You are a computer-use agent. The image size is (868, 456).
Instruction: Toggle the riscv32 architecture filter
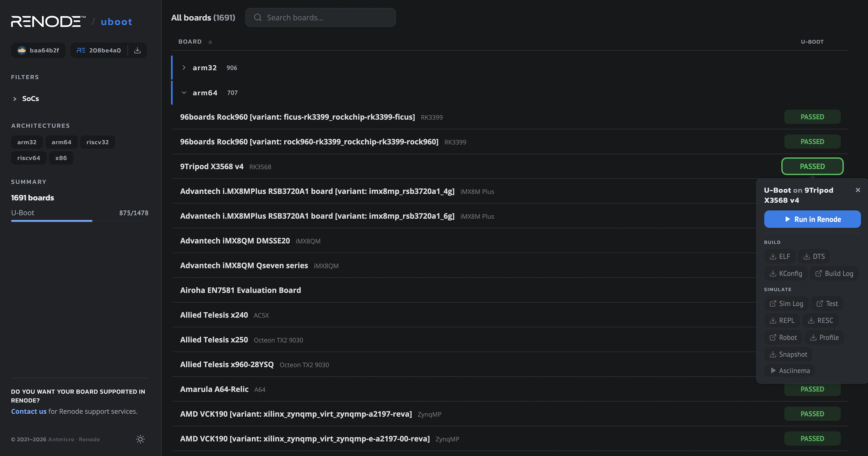[98, 142]
